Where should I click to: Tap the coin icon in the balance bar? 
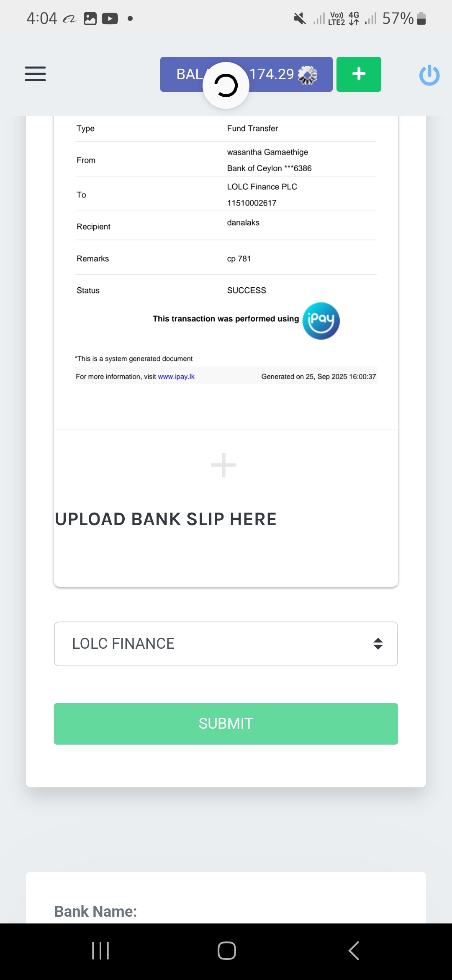[307, 75]
